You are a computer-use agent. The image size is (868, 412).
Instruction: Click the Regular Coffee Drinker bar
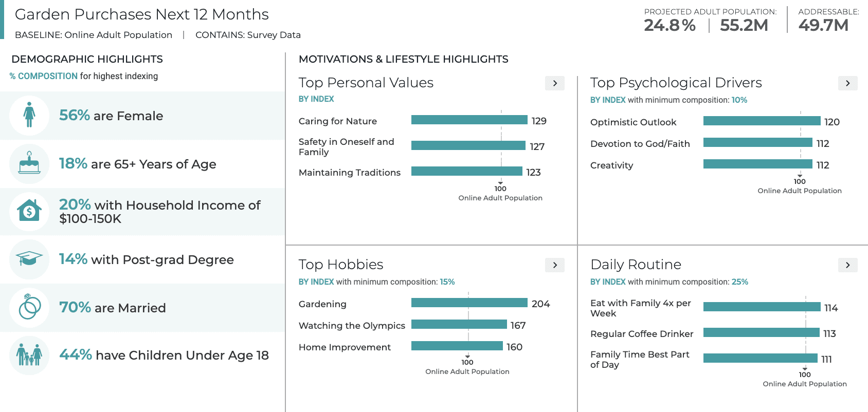click(761, 333)
